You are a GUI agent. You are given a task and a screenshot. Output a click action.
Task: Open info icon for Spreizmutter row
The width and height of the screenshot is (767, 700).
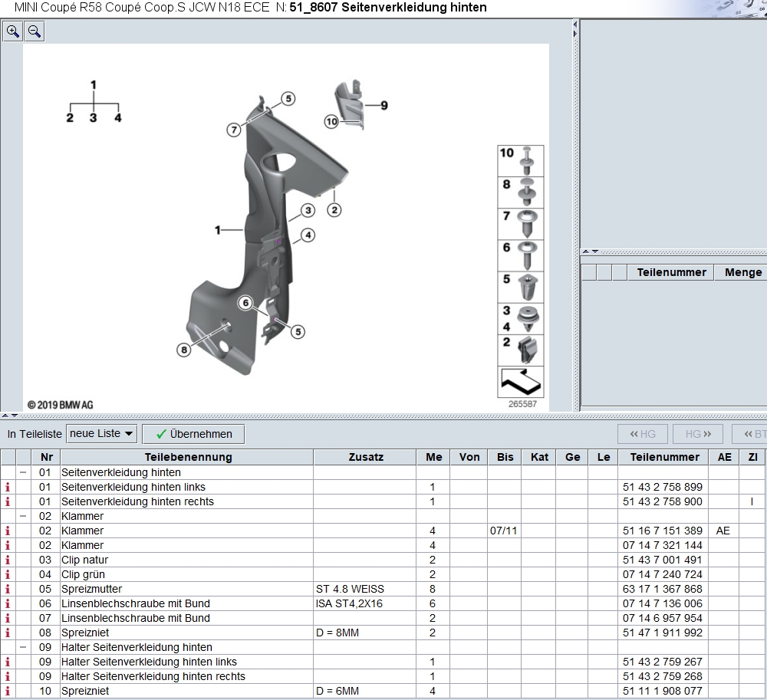click(x=8, y=589)
